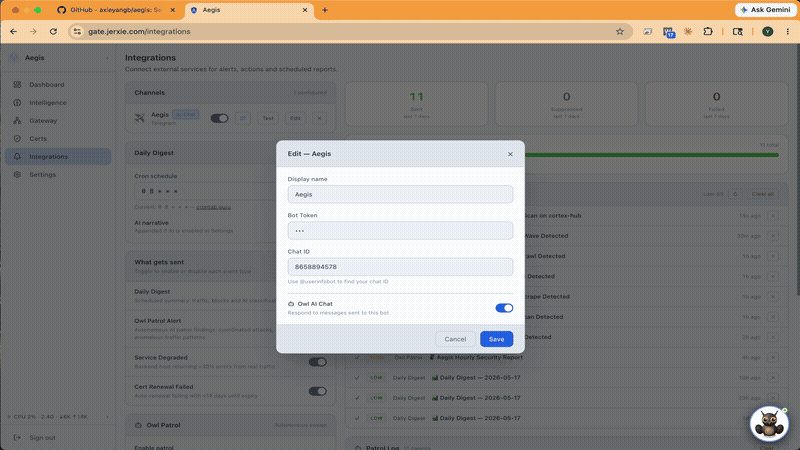
Task: Toggle the Owl AI Chat switch
Action: click(x=504, y=308)
